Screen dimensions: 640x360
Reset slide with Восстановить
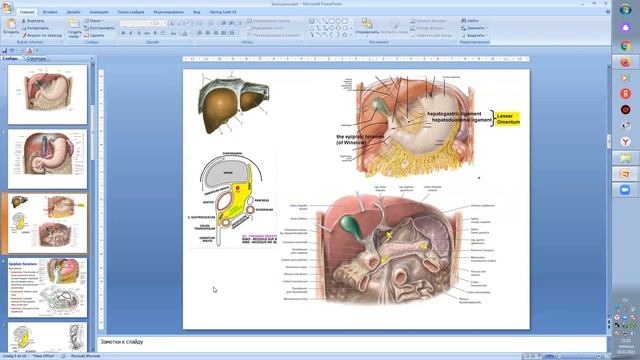coord(99,28)
